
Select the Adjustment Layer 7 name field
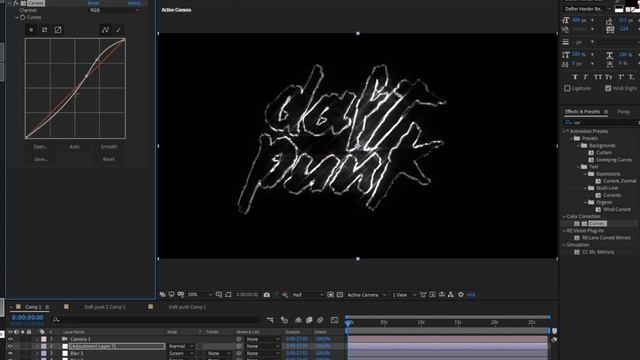pos(117,347)
